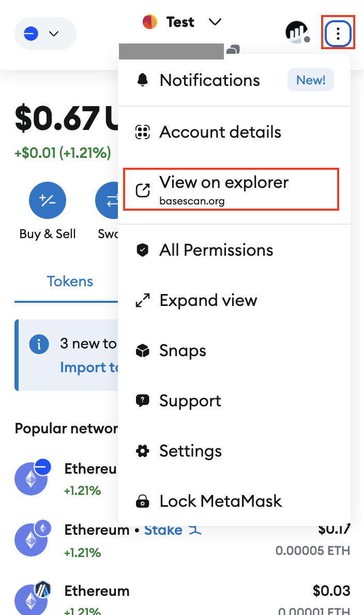Switch to the Tokens tab
Image resolution: width=364 pixels, height=615 pixels.
coord(70,281)
